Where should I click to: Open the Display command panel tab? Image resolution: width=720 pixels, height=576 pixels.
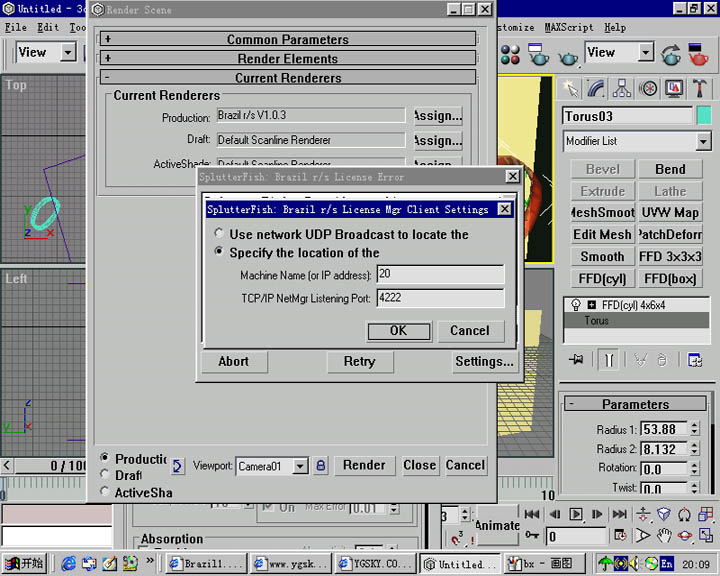click(x=674, y=88)
